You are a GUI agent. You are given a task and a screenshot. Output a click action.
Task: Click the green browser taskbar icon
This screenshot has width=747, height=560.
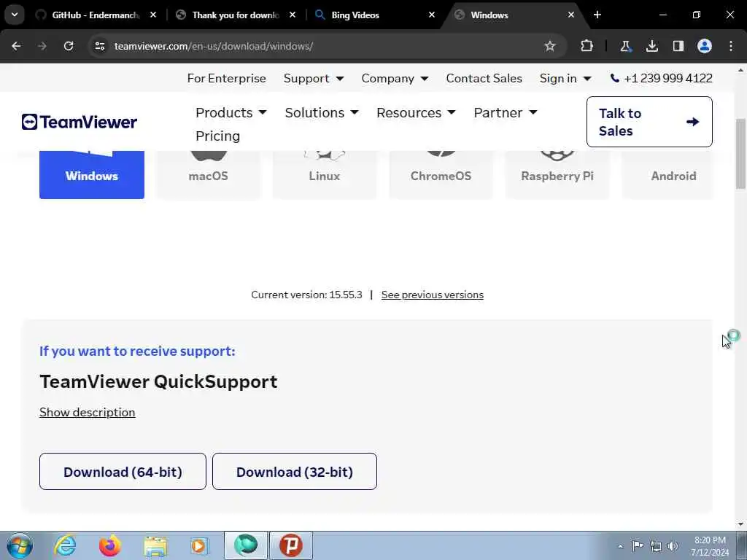tap(246, 545)
